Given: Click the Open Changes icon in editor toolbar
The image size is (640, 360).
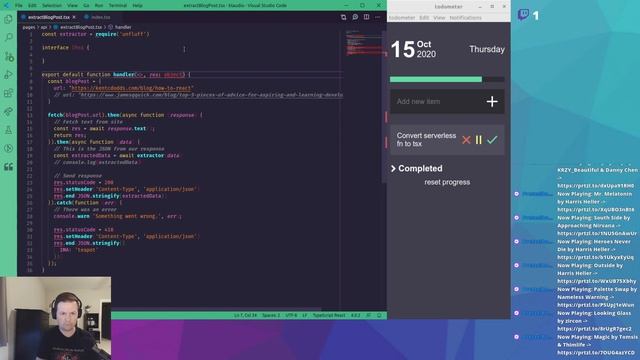Looking at the screenshot, I should pyautogui.click(x=343, y=17).
